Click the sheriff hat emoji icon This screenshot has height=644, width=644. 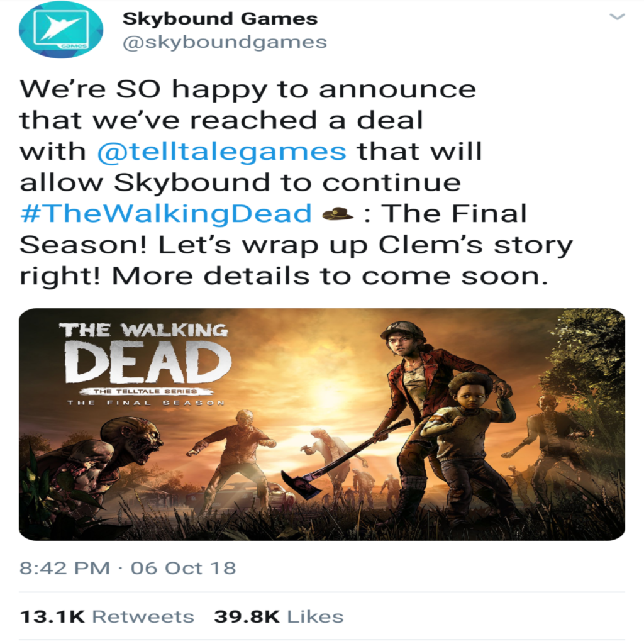pos(338,214)
